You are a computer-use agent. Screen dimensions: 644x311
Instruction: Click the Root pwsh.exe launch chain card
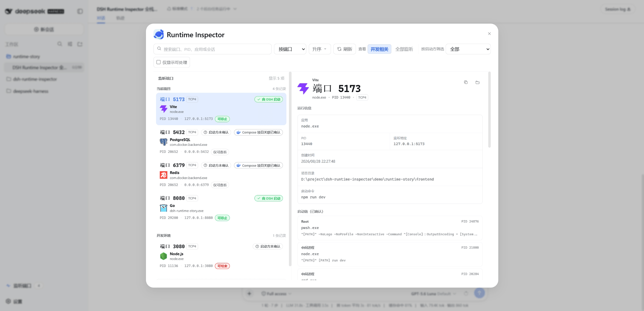pyautogui.click(x=390, y=228)
